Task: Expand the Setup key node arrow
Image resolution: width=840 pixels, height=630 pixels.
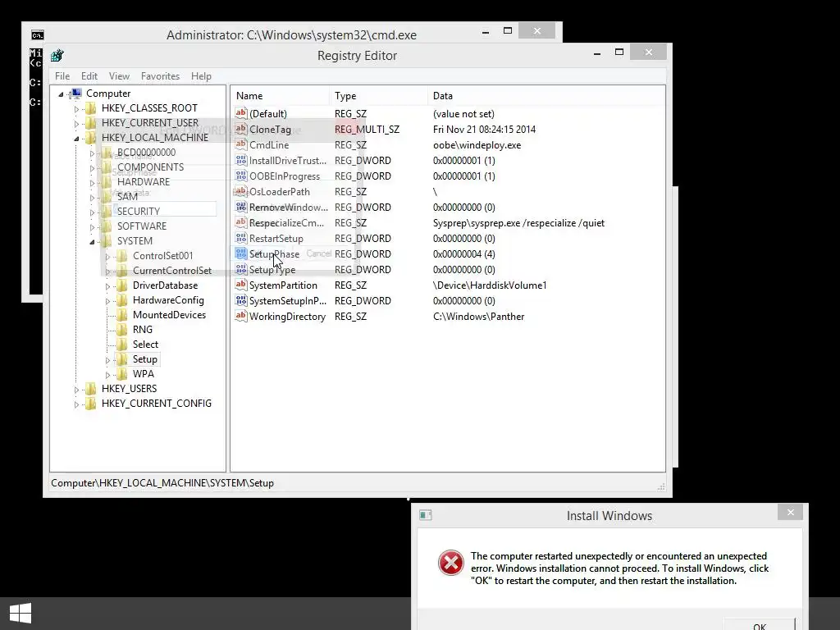Action: point(107,360)
